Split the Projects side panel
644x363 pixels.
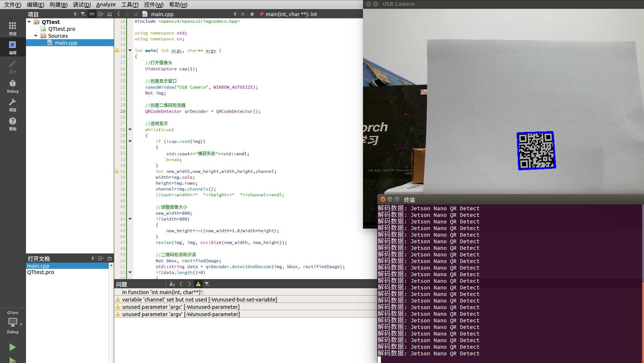point(101,14)
